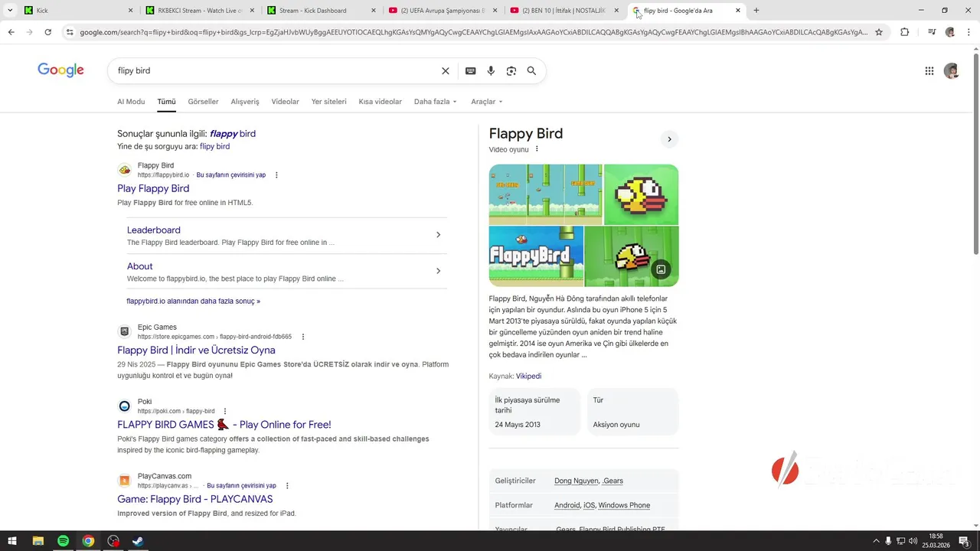Open the Play Flappy Bird result

(x=153, y=188)
